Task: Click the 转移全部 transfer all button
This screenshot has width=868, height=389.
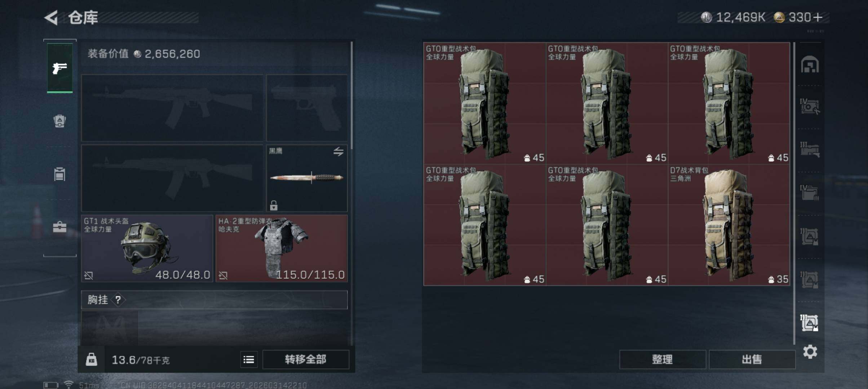Action: (306, 359)
